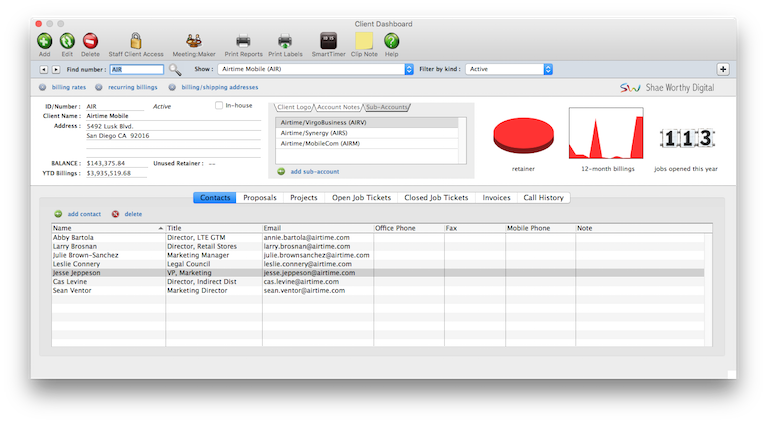Switch to the Proposals tab

[260, 198]
